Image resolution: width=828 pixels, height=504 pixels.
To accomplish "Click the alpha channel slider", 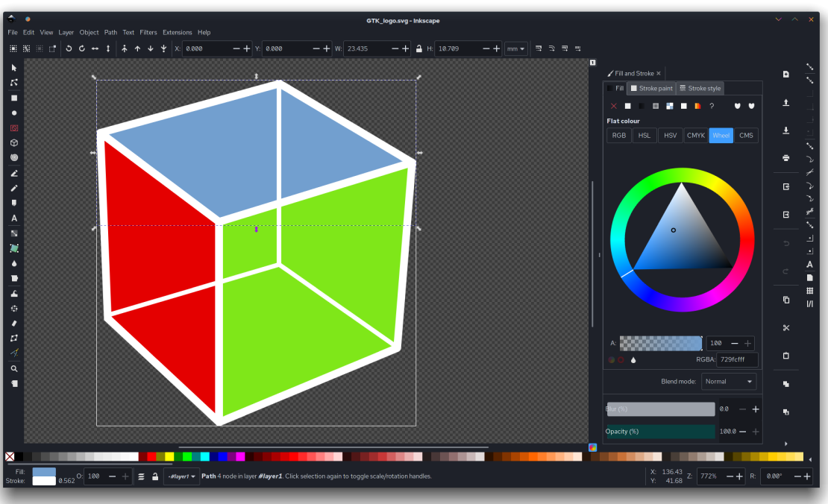I will (660, 343).
